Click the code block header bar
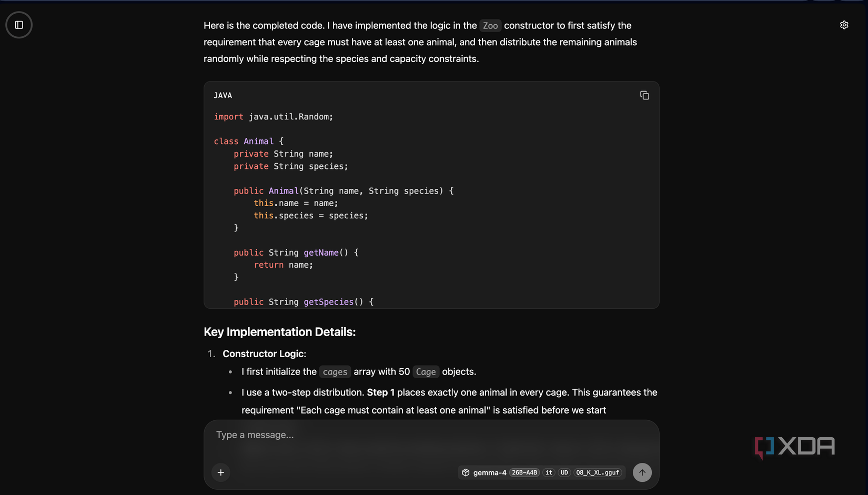 pyautogui.click(x=431, y=95)
